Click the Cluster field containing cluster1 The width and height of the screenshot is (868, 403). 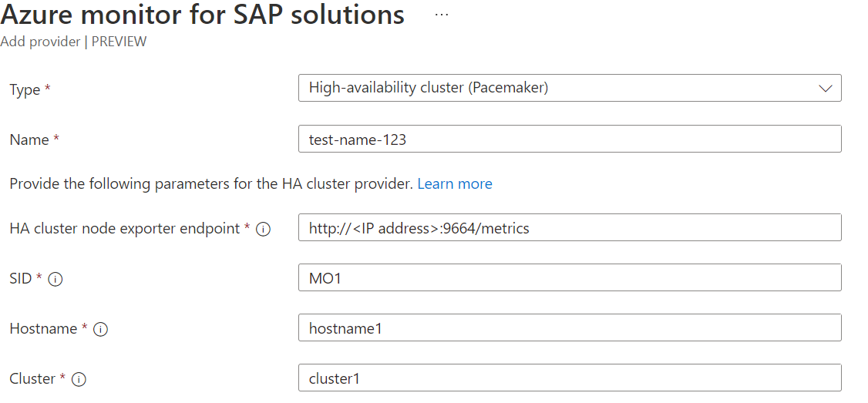pos(570,378)
